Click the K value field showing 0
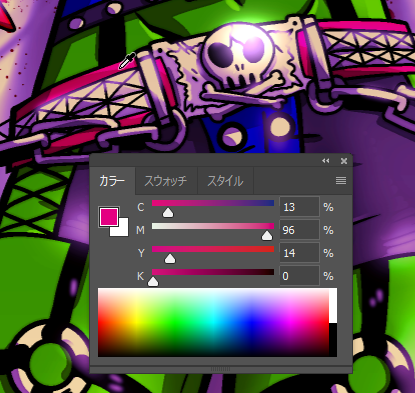Image resolution: width=415 pixels, height=393 pixels. coord(299,276)
